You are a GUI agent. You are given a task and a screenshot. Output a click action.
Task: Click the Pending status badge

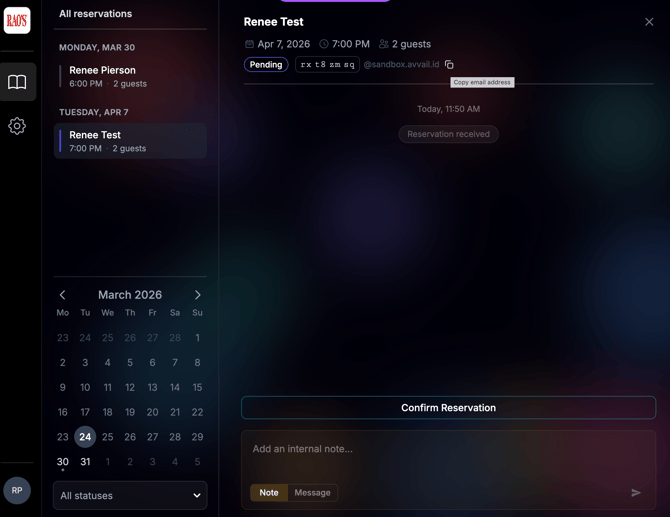click(x=266, y=65)
